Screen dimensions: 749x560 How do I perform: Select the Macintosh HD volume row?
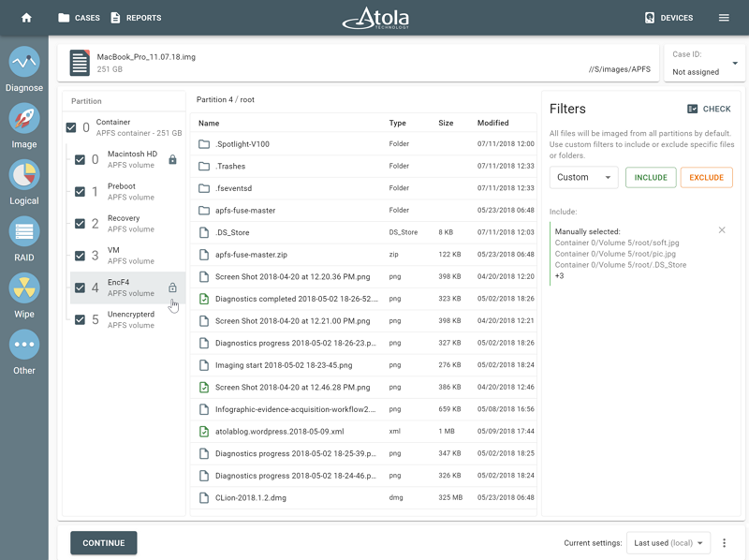(127, 159)
